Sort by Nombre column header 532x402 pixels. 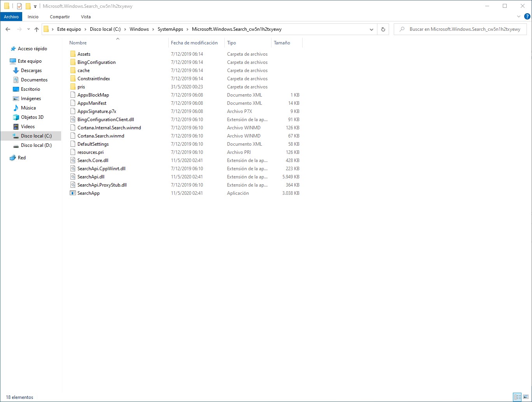[x=78, y=43]
